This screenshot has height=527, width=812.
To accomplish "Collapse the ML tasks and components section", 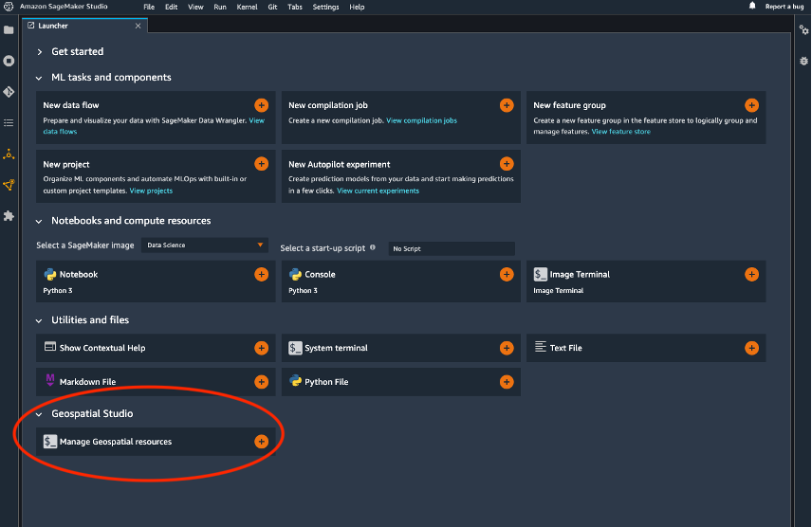I will click(x=39, y=78).
